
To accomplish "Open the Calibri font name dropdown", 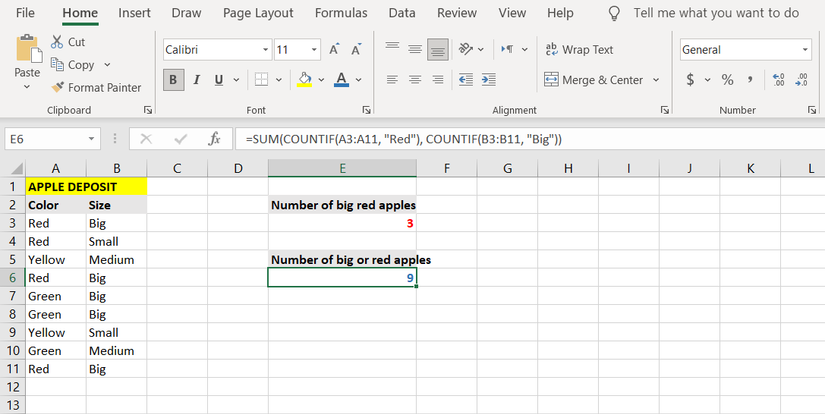I will (265, 49).
